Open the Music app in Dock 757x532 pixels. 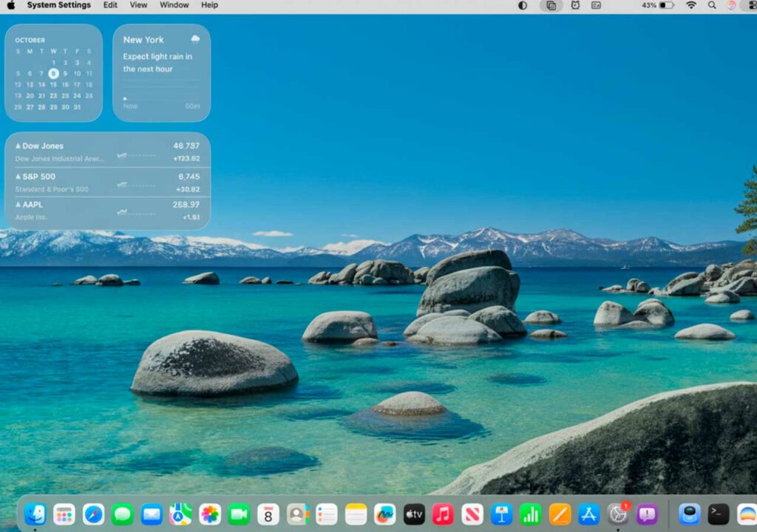[x=443, y=514]
